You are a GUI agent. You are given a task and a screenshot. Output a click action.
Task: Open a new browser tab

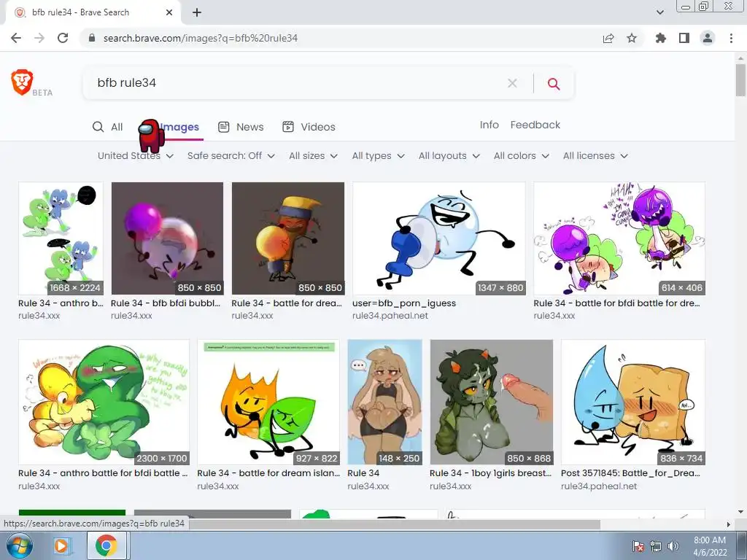197,12
